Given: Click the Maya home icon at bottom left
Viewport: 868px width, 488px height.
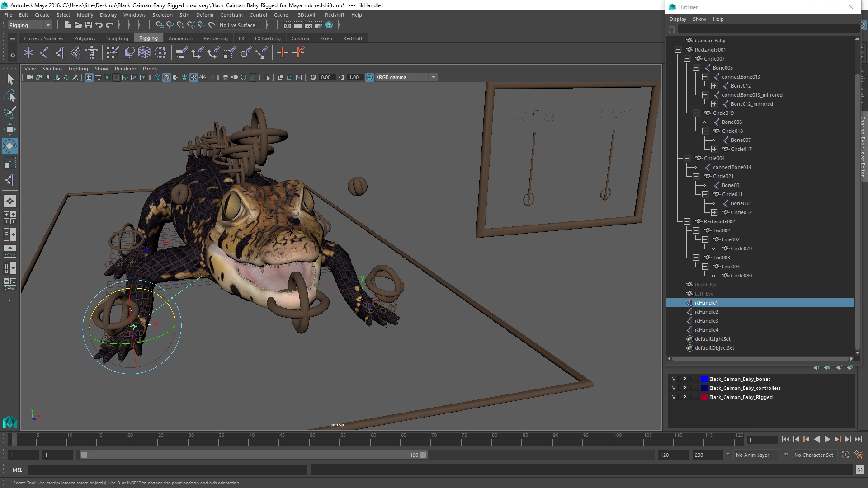Looking at the screenshot, I should coord(10,422).
